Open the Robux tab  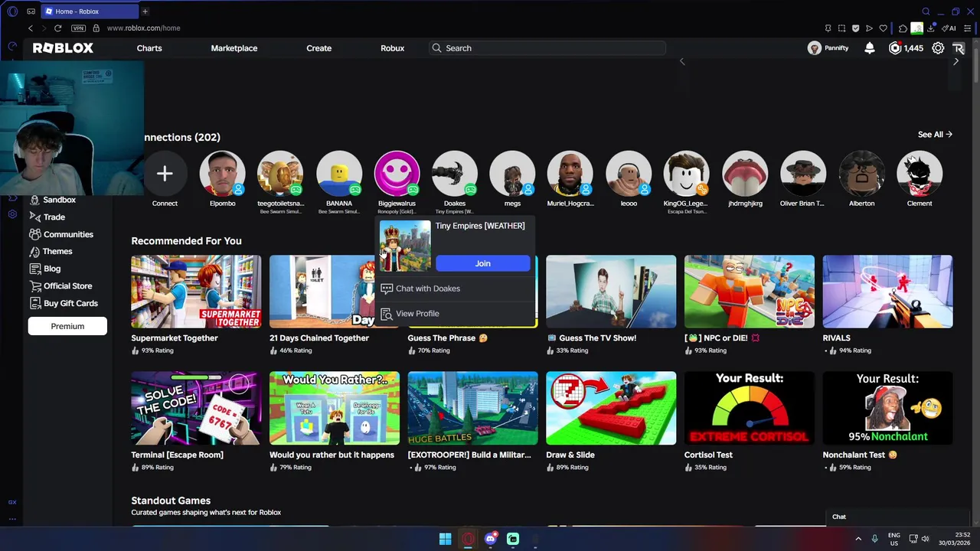[393, 48]
